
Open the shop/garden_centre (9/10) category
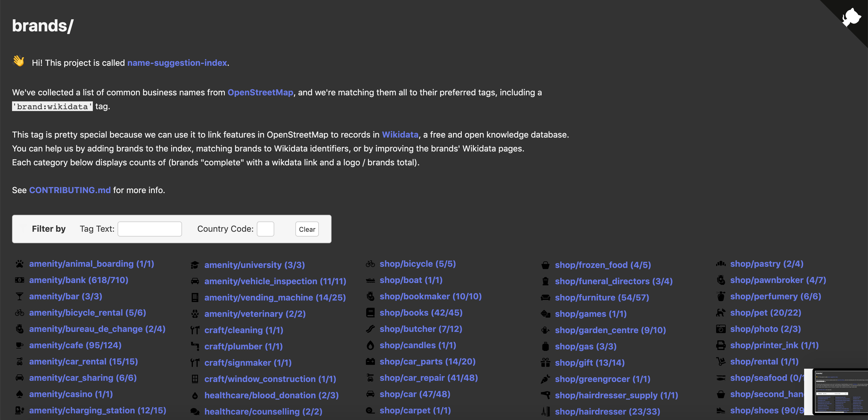611,330
